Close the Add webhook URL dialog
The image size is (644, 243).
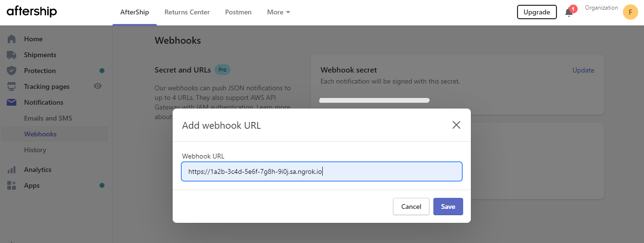456,125
